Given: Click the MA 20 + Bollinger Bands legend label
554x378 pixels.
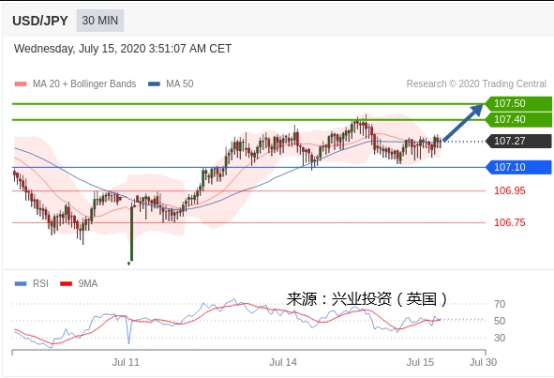Looking at the screenshot, I should click(84, 84).
